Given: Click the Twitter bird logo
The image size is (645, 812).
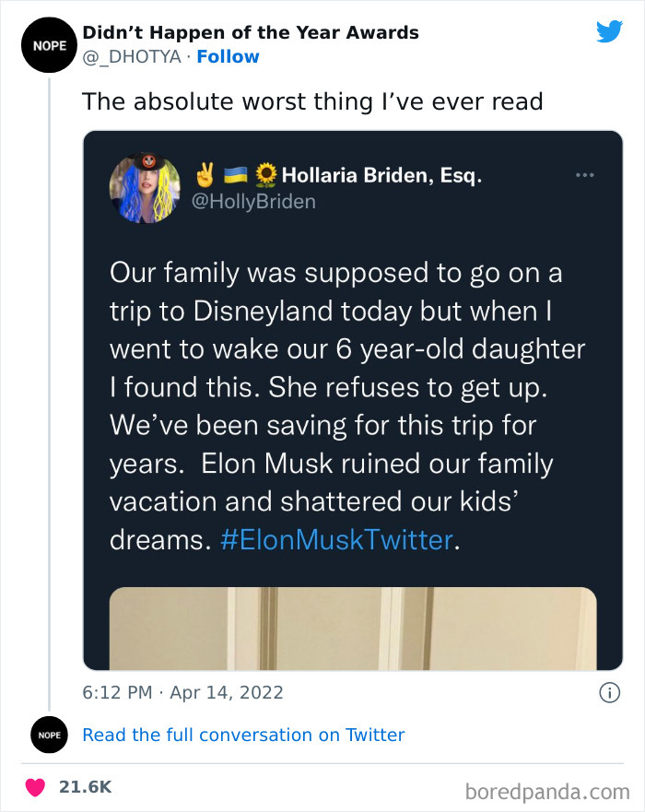Looking at the screenshot, I should [x=609, y=31].
